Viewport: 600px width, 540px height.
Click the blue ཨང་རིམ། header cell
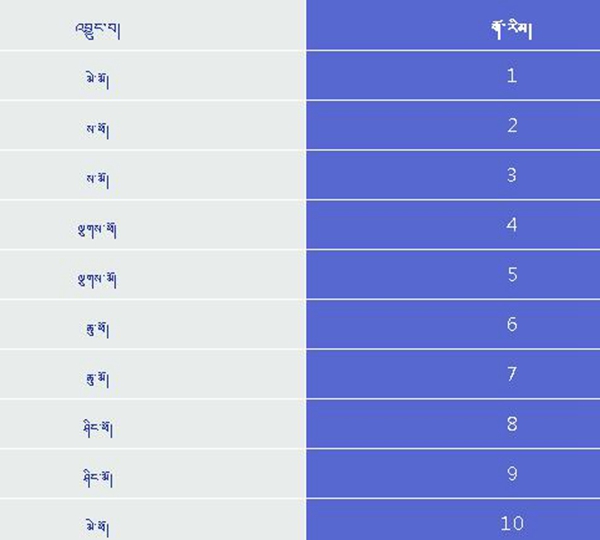point(453,24)
